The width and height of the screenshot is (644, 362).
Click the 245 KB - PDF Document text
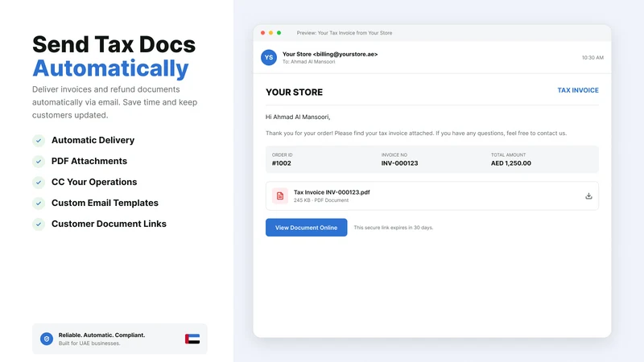tap(321, 200)
